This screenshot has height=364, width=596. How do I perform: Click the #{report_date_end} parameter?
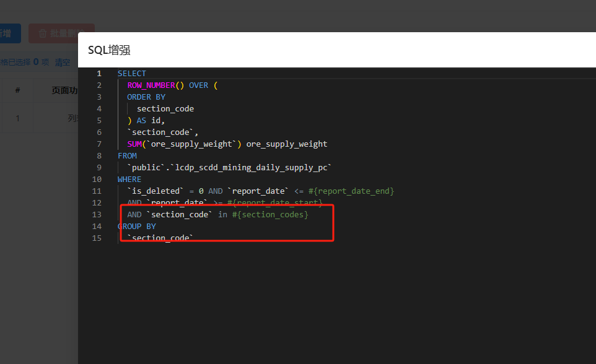[351, 191]
